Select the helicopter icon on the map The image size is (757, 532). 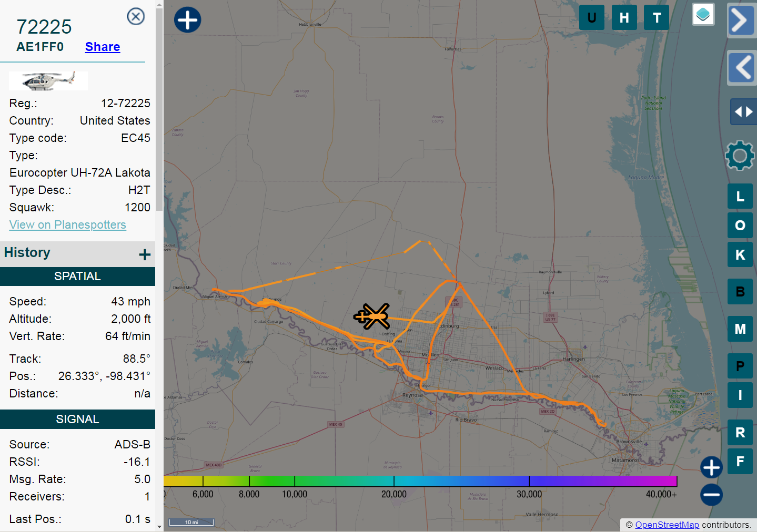tap(372, 316)
